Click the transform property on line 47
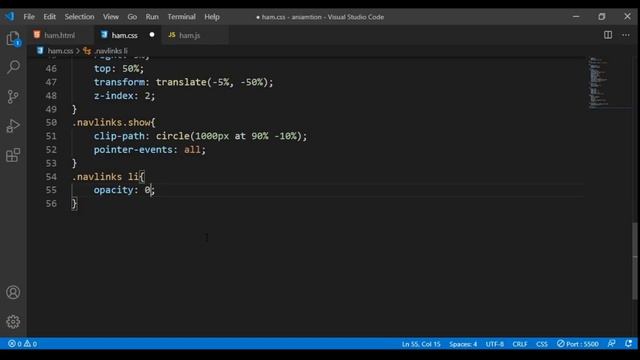This screenshot has width=640, height=360. 119,82
